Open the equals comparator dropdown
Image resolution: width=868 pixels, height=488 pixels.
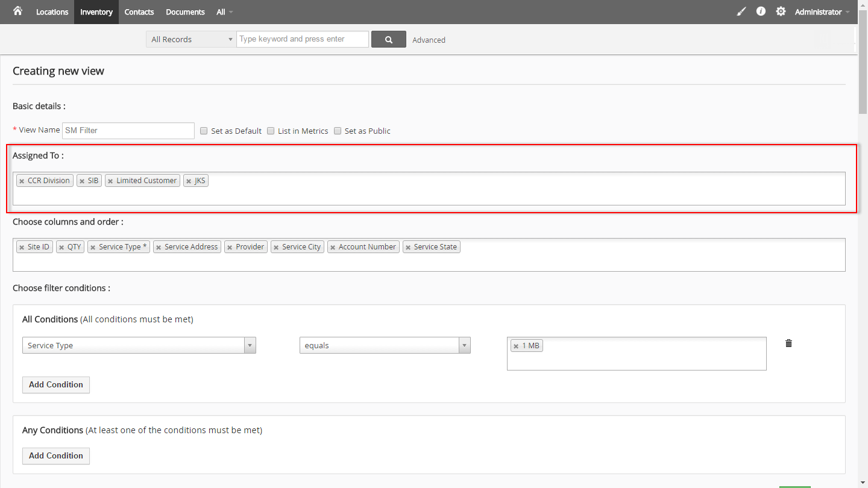tap(385, 345)
